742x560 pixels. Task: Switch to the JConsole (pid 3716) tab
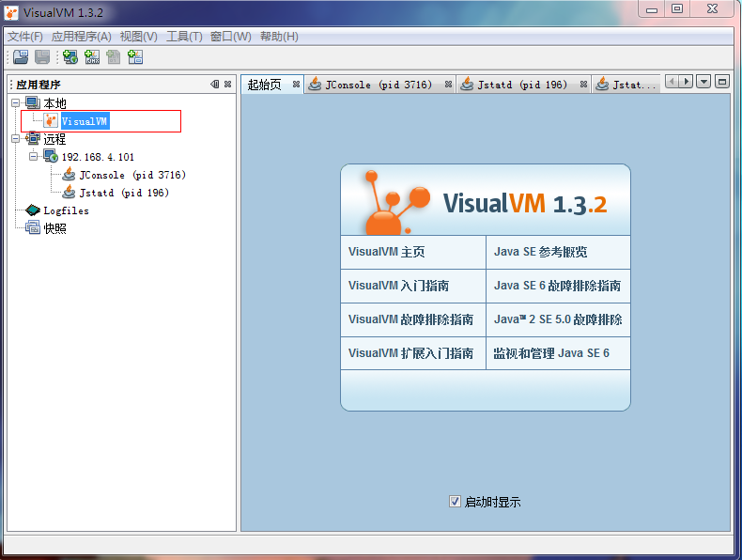point(379,85)
